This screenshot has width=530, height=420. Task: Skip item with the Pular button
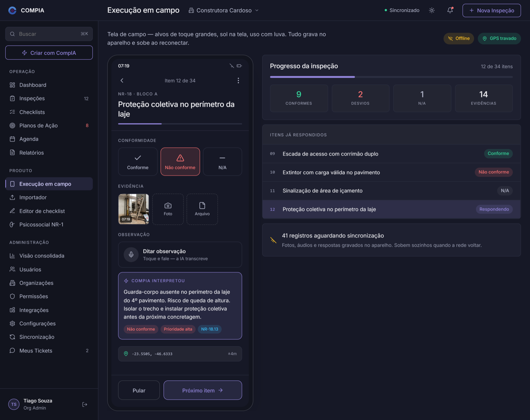pyautogui.click(x=139, y=391)
